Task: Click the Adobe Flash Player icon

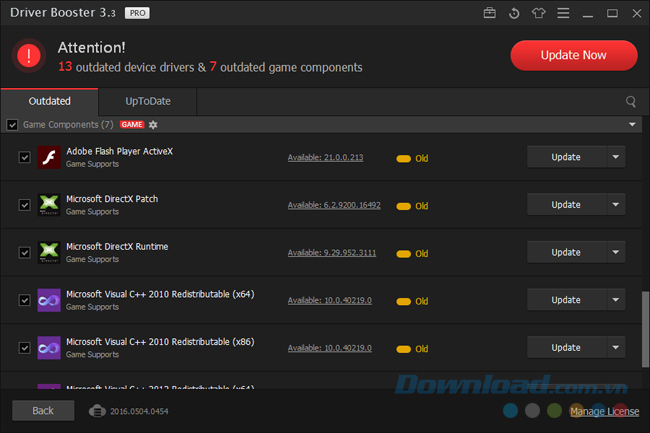Action: point(49,157)
